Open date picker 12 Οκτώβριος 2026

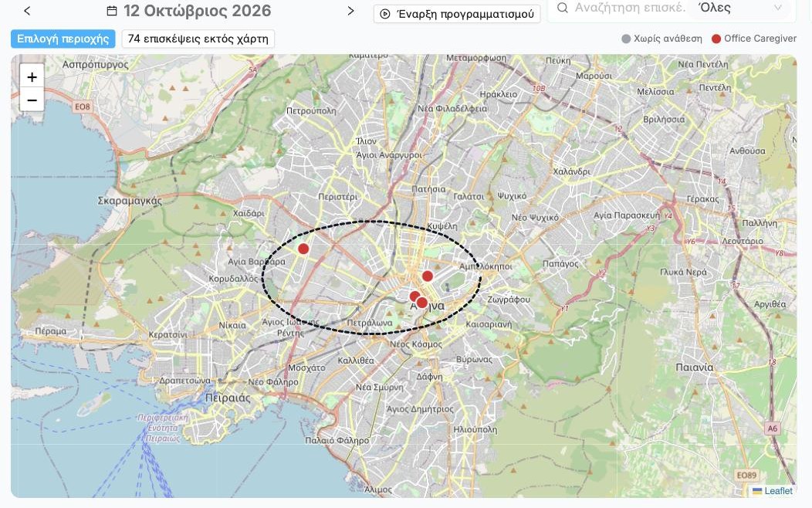pyautogui.click(x=197, y=11)
